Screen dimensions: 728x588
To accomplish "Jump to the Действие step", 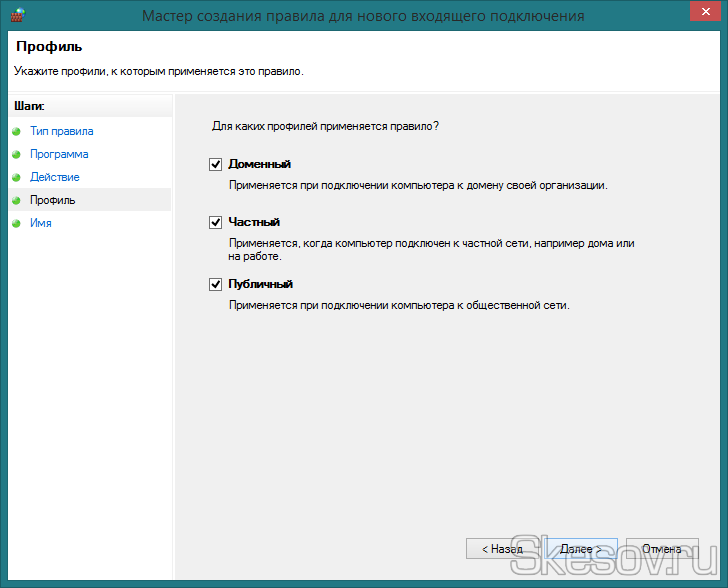I will pyautogui.click(x=55, y=177).
